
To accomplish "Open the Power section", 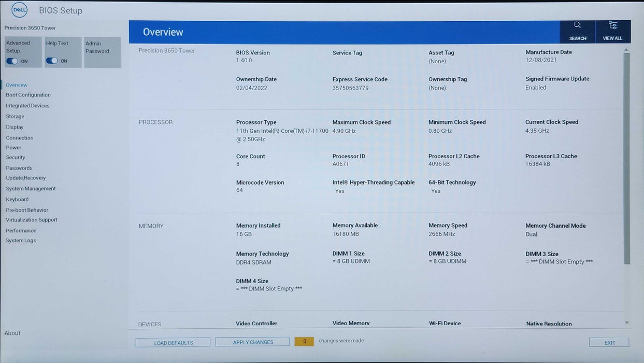I will [13, 148].
